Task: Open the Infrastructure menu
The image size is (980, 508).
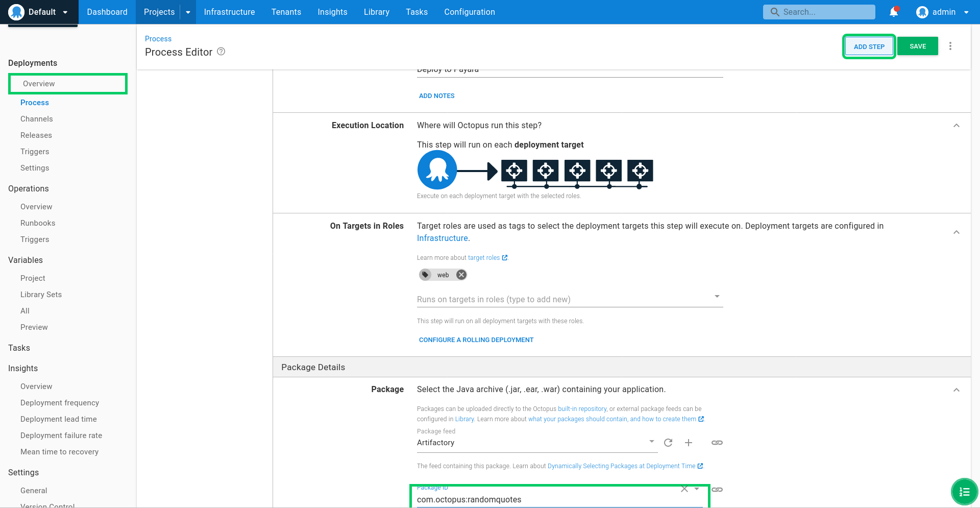Action: click(229, 12)
